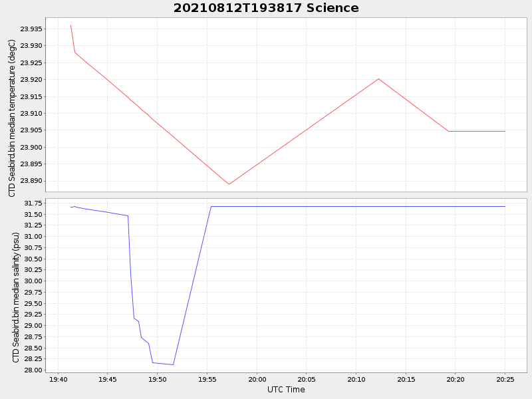Click the 31.75 salinity tick label
The width and height of the screenshot is (532, 399).
[x=33, y=203]
